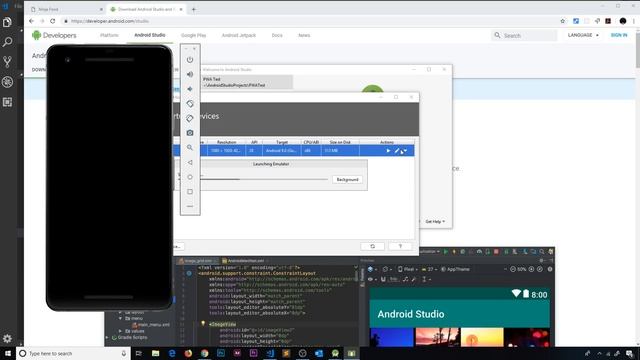Open Android Studio nav item
The width and height of the screenshot is (640, 360).
pos(150,35)
